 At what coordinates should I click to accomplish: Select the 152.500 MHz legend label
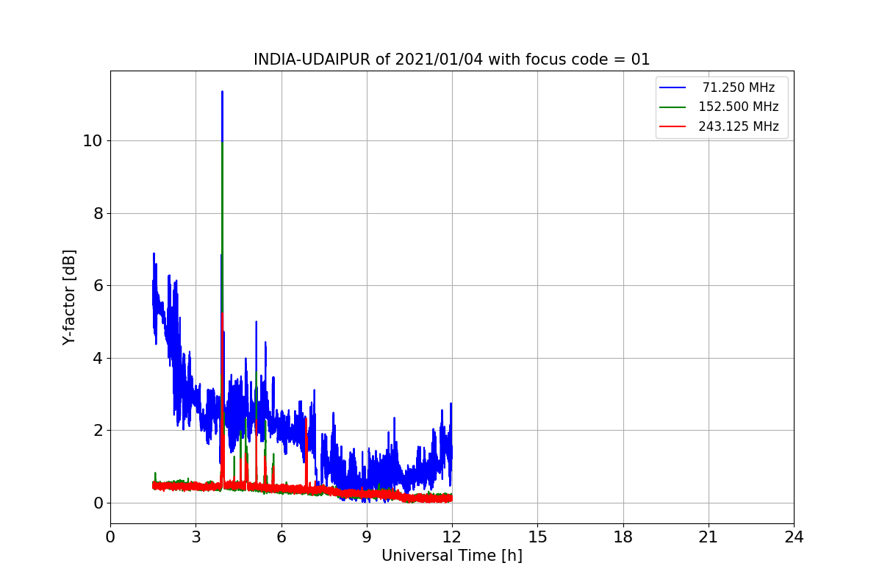tap(739, 107)
